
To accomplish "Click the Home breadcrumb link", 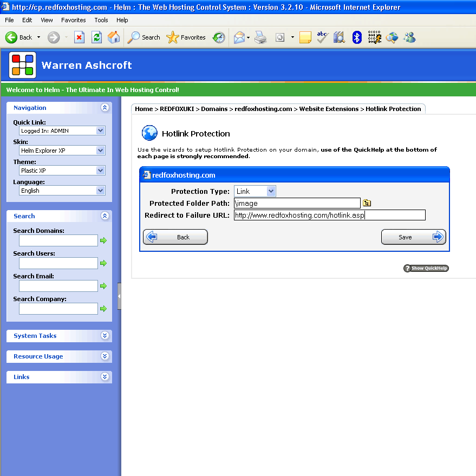I will pos(144,109).
